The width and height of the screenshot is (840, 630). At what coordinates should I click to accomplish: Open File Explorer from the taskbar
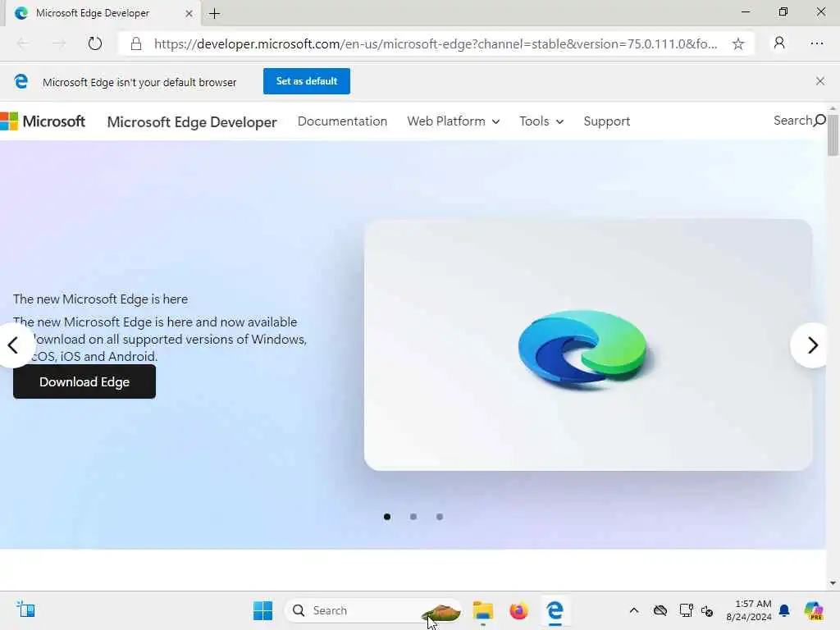[x=482, y=610]
